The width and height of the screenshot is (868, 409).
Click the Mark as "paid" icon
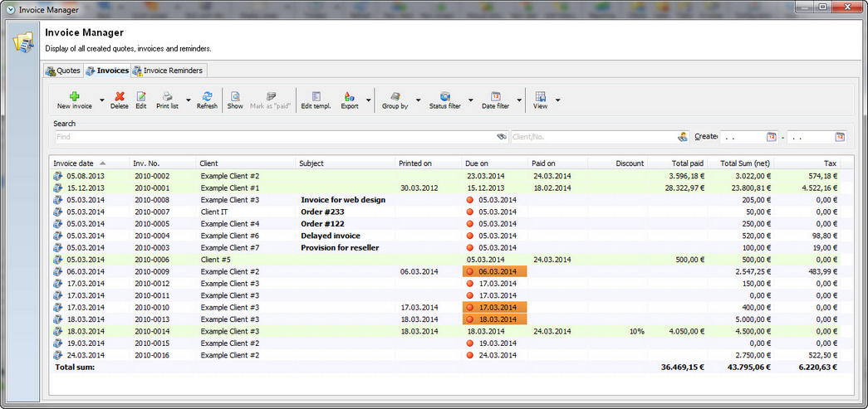click(271, 96)
